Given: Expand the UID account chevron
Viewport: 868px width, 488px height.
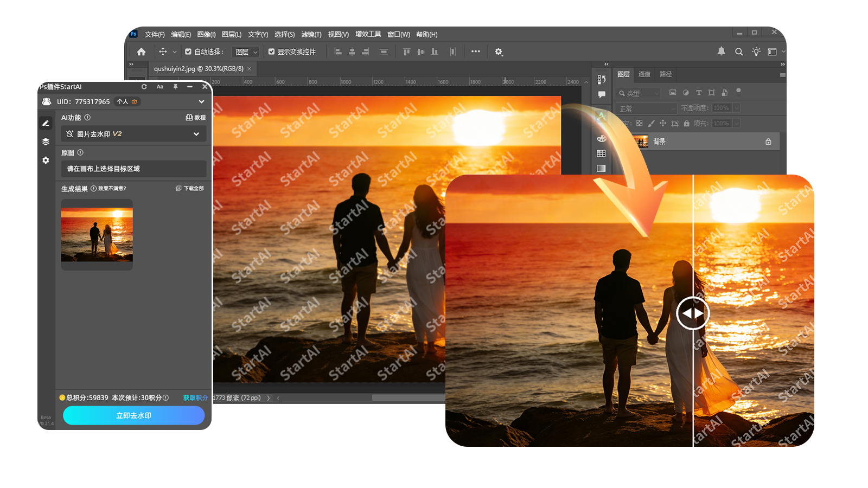Looking at the screenshot, I should point(201,101).
